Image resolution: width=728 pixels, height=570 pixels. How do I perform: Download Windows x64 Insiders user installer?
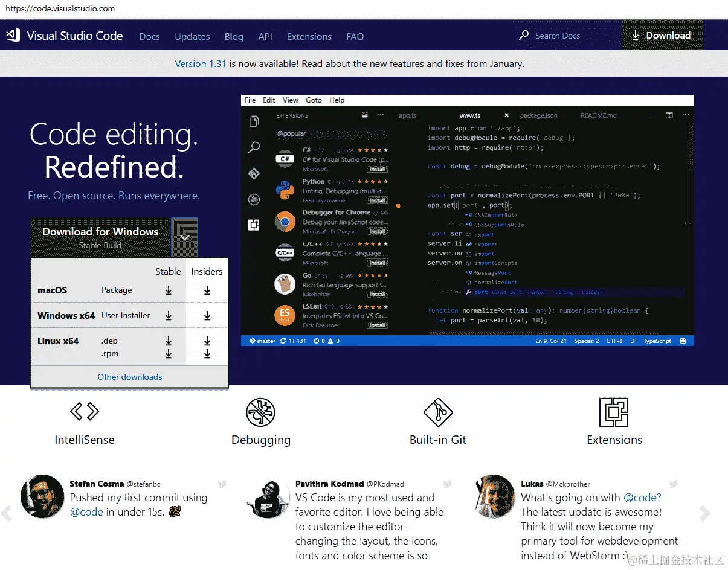click(207, 316)
